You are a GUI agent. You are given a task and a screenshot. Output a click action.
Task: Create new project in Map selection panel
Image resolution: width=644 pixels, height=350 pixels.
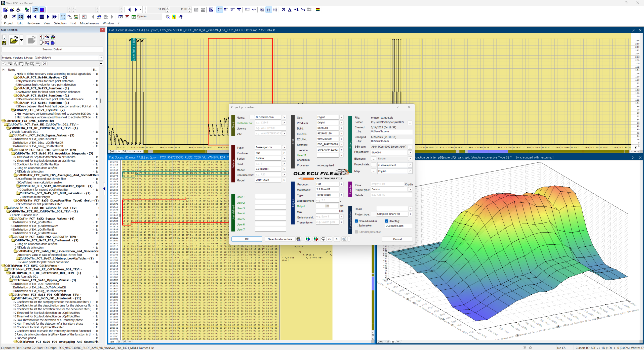click(x=4, y=37)
